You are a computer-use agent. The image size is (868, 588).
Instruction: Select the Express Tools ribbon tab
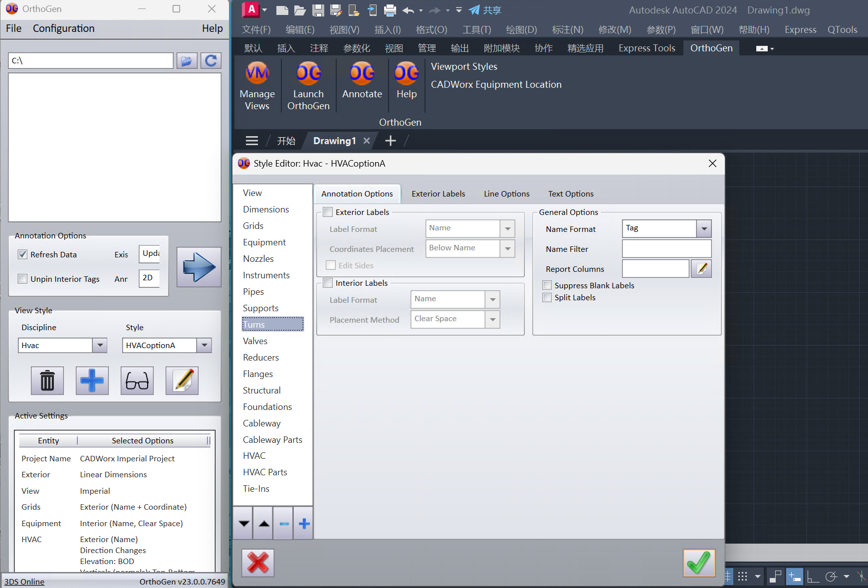pos(647,48)
